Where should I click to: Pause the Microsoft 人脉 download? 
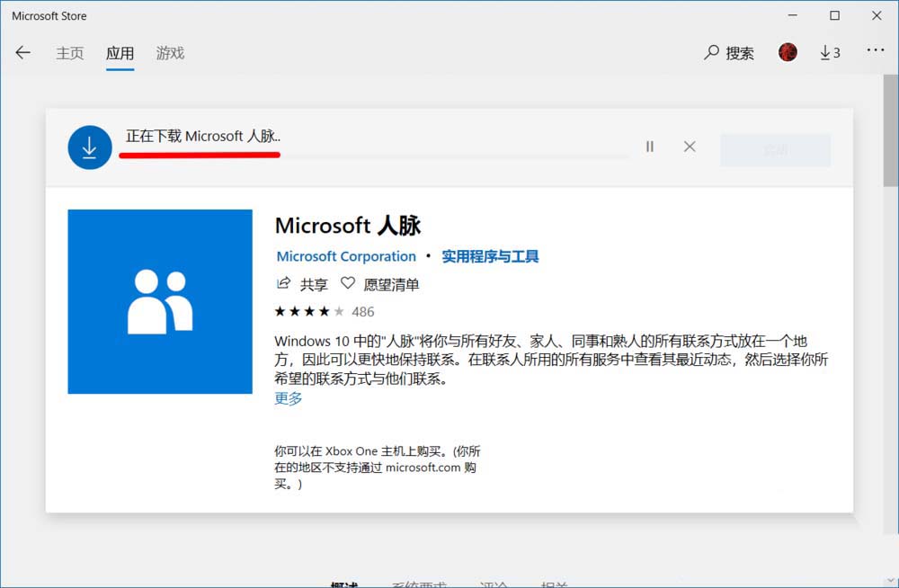649,146
